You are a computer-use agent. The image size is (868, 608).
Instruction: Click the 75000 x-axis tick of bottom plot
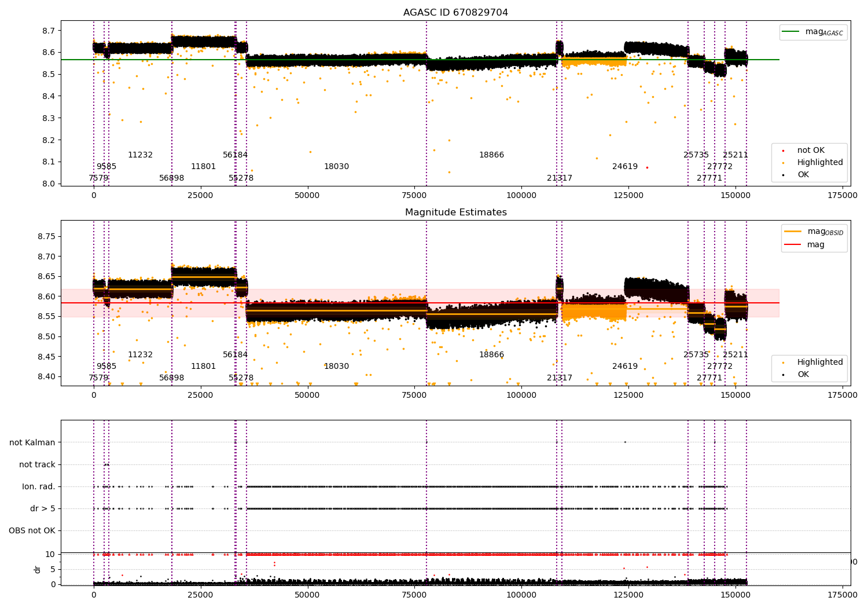(x=414, y=595)
